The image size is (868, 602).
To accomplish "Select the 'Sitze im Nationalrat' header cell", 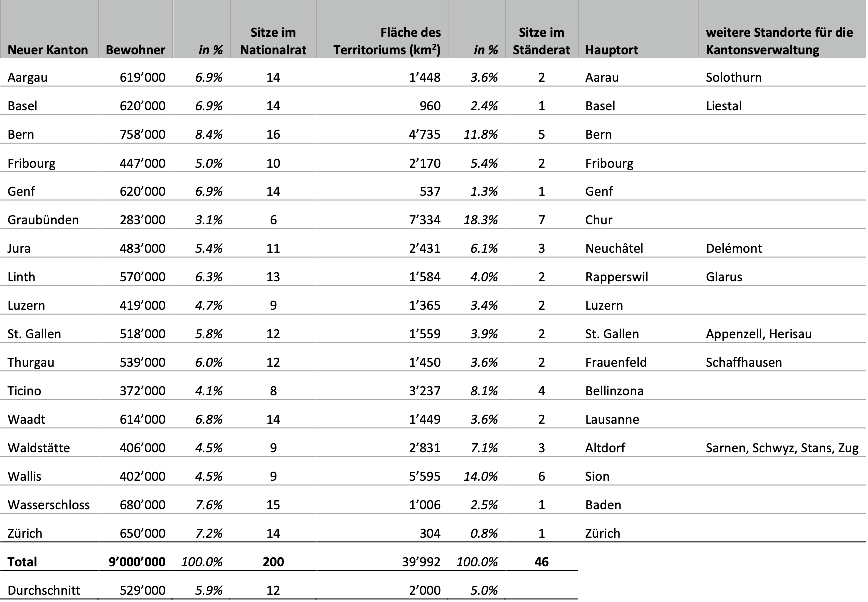I will [273, 41].
